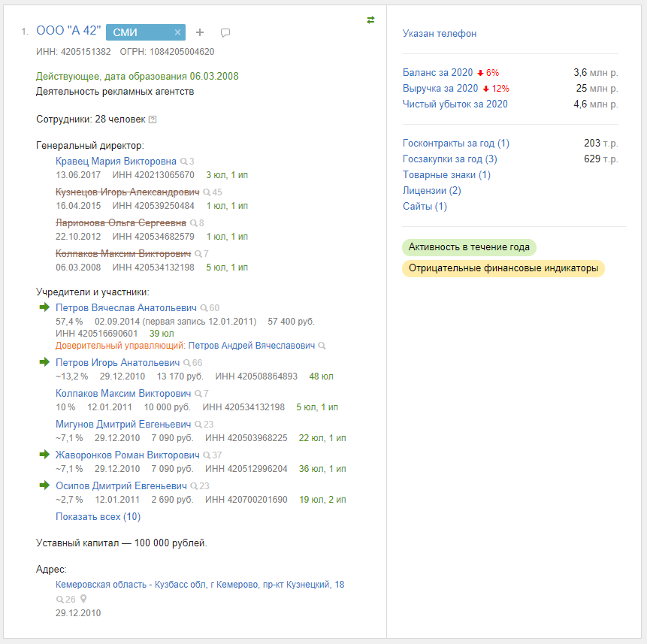The image size is (647, 644).
Task: Open Чистый убыток за 2020
Action: click(x=455, y=104)
